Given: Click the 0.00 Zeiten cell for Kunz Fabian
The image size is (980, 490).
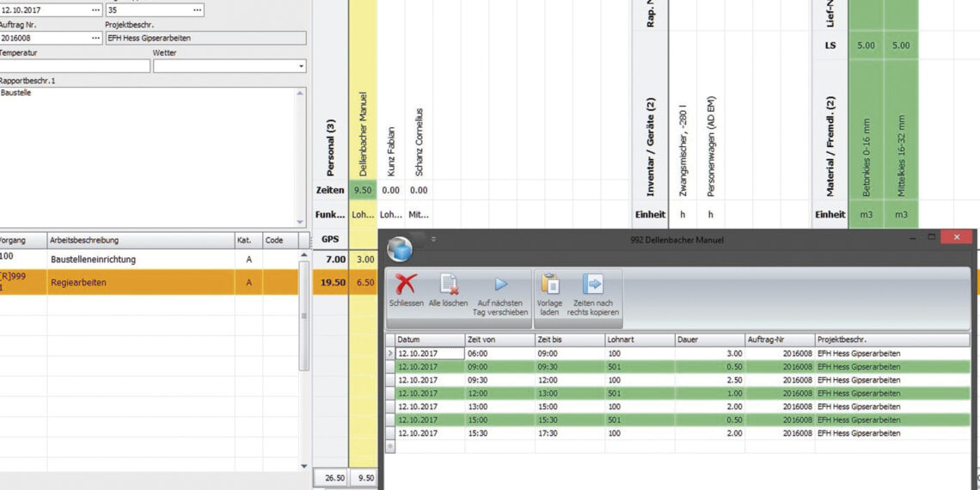Looking at the screenshot, I should coord(391,190).
